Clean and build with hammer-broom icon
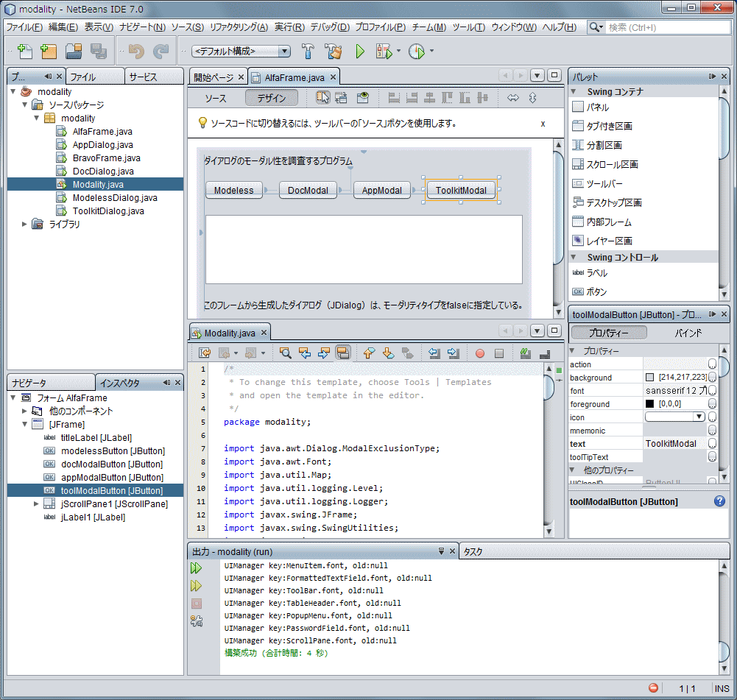The width and height of the screenshot is (737, 700). point(334,52)
